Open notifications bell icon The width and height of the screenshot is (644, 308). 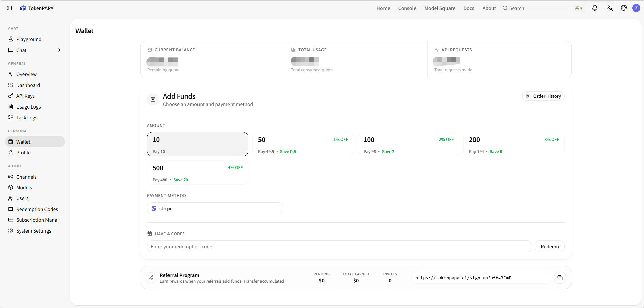coord(595,8)
